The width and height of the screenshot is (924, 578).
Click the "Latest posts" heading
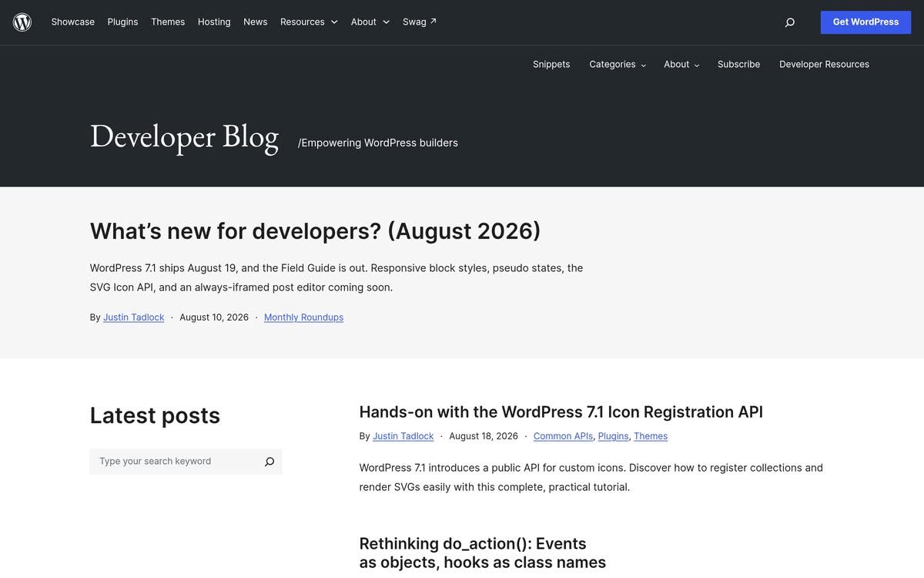(155, 415)
